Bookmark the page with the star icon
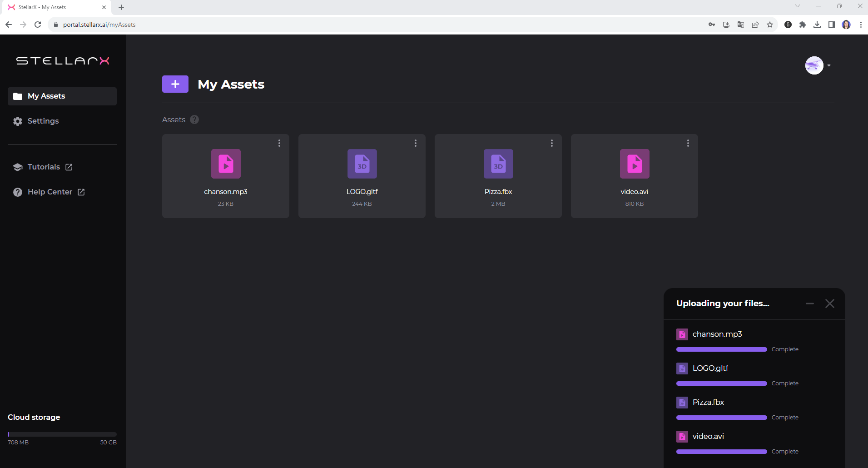The width and height of the screenshot is (868, 468). click(770, 25)
